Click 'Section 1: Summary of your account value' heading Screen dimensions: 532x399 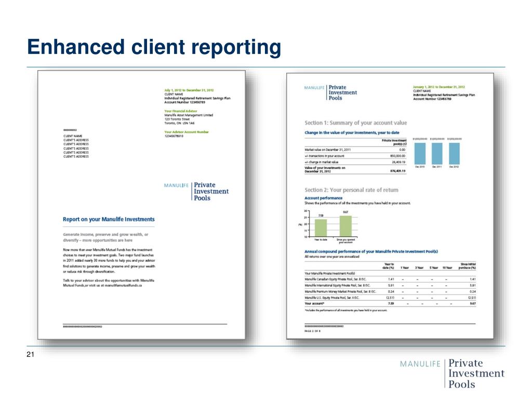pos(355,123)
